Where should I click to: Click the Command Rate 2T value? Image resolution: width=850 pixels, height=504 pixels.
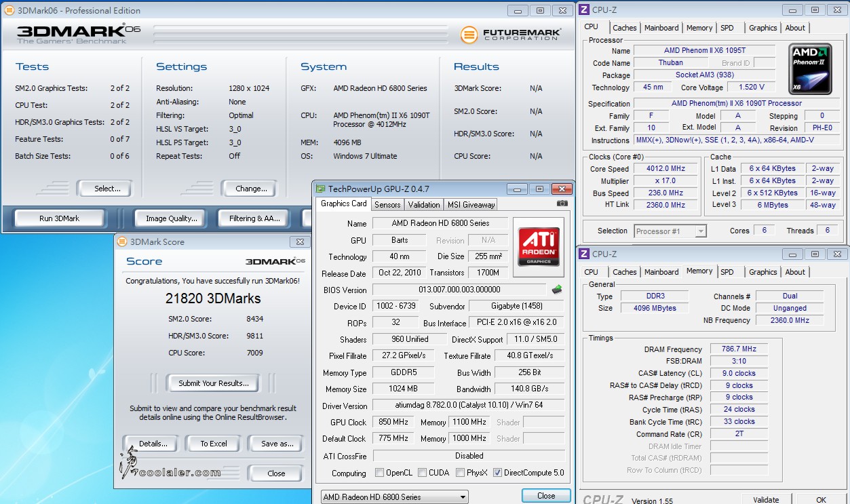737,434
